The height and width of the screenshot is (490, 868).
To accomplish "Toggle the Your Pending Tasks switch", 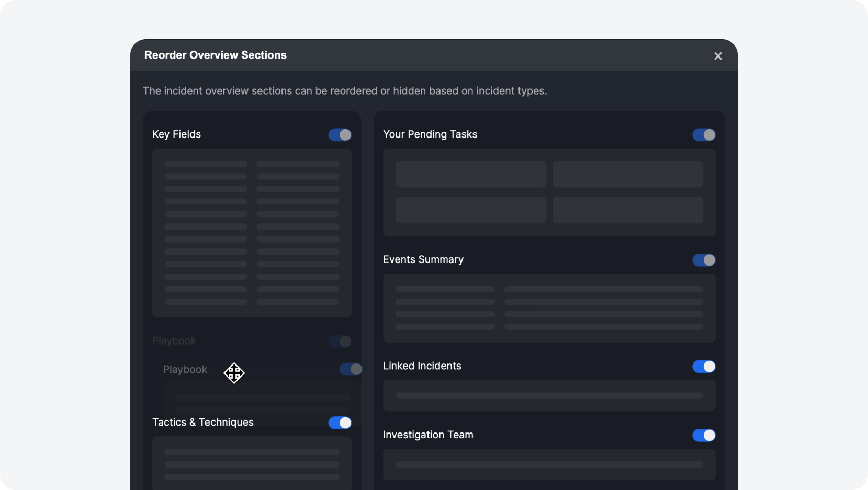I will pyautogui.click(x=704, y=135).
